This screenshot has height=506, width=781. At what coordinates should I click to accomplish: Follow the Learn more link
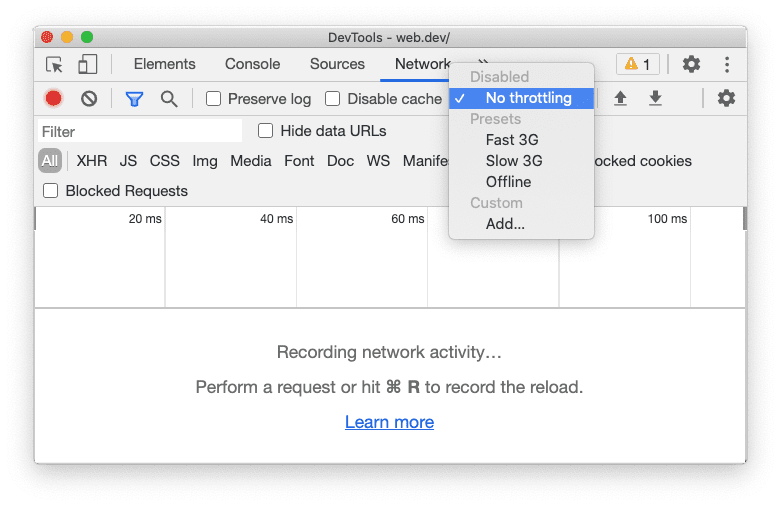[x=389, y=422]
